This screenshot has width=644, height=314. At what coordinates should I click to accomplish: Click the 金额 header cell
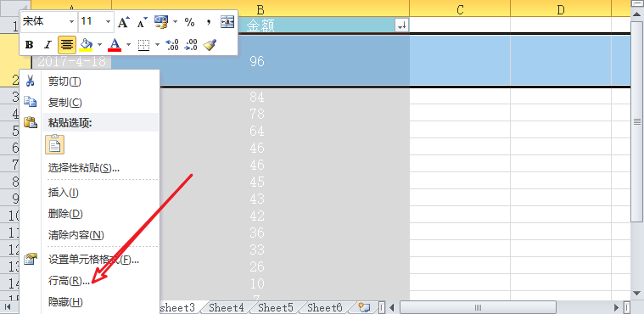[260, 25]
